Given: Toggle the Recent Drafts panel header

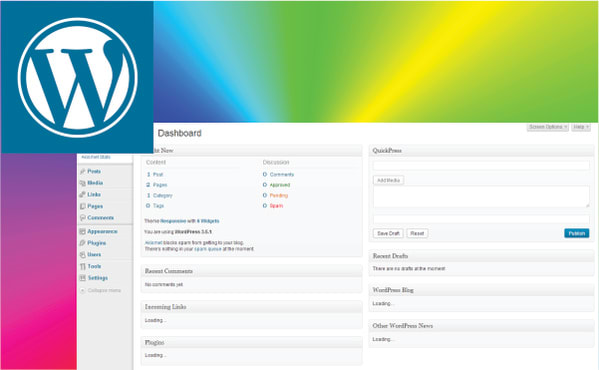Looking at the screenshot, I should (481, 256).
